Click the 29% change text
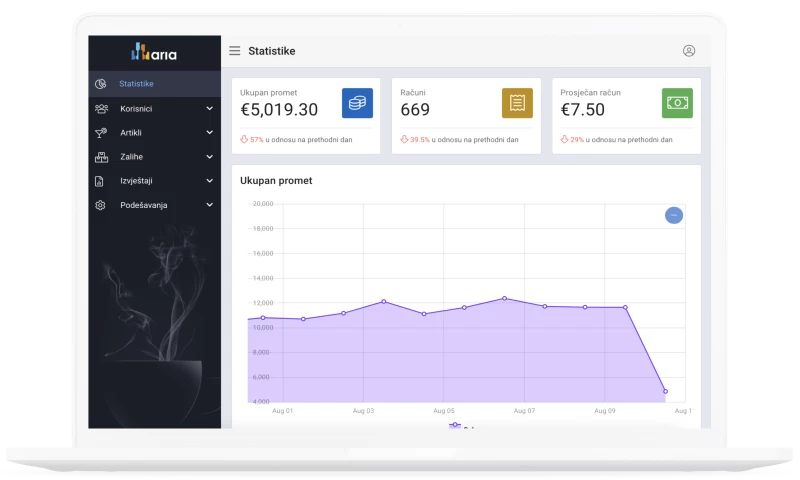The image size is (800, 480). coord(577,140)
